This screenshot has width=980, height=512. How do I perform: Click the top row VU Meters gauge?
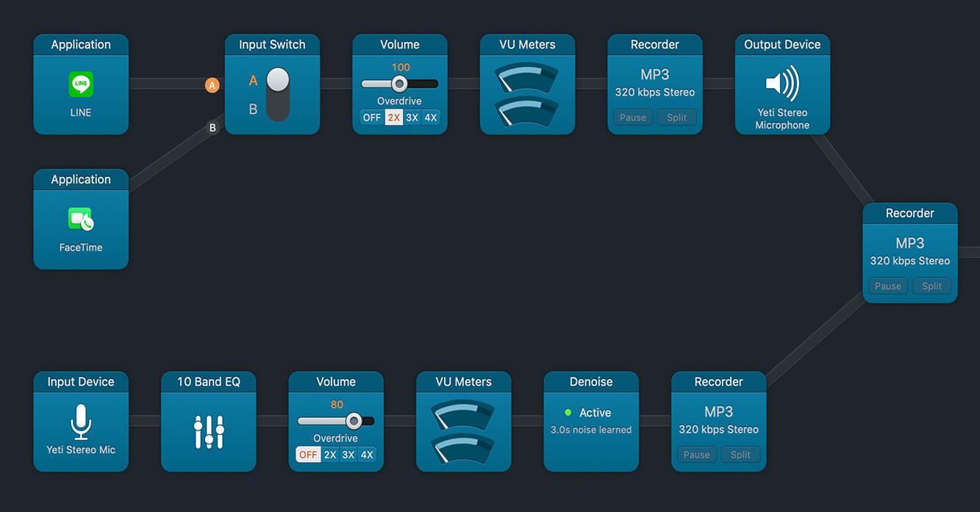coord(527,93)
